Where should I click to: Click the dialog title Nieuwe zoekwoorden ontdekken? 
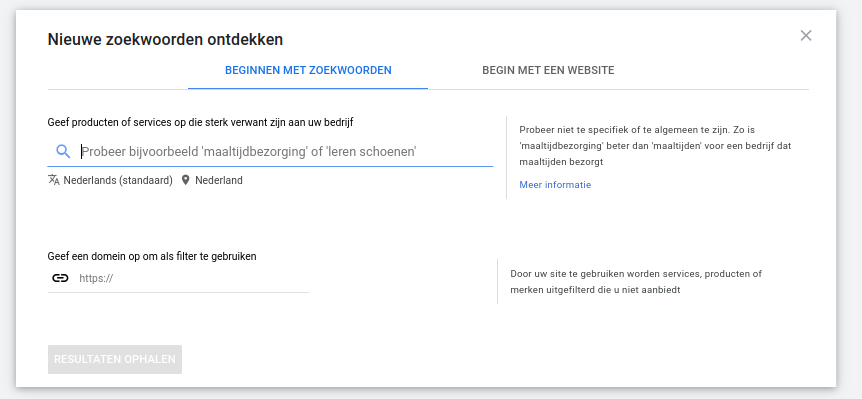point(165,40)
